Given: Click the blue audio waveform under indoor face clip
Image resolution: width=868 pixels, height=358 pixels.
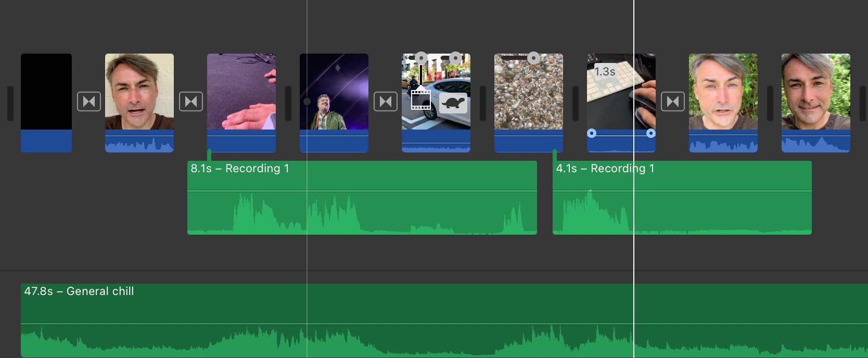Looking at the screenshot, I should (139, 141).
